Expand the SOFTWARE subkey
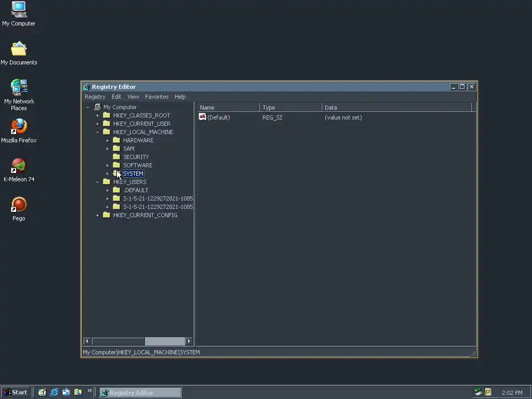Image resolution: width=532 pixels, height=399 pixels. coord(107,165)
